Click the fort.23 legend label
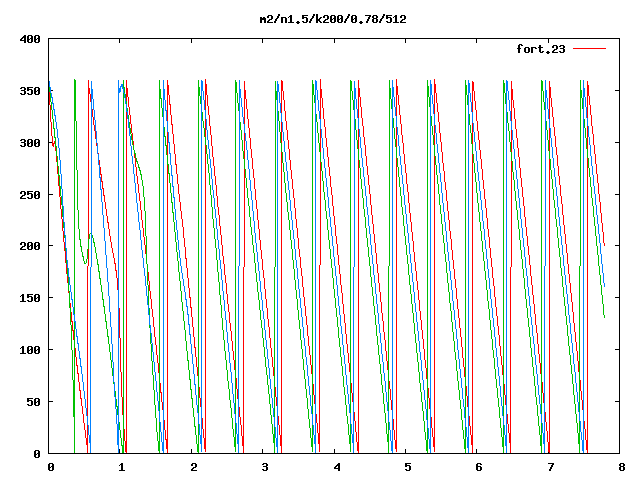 [x=541, y=49]
